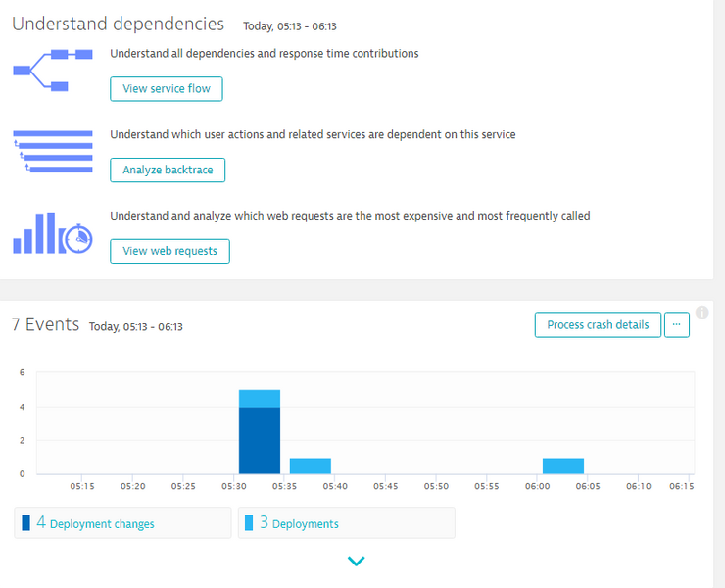Click the dark blue Deployment changes swatch
This screenshot has height=588, width=725.
[25, 523]
